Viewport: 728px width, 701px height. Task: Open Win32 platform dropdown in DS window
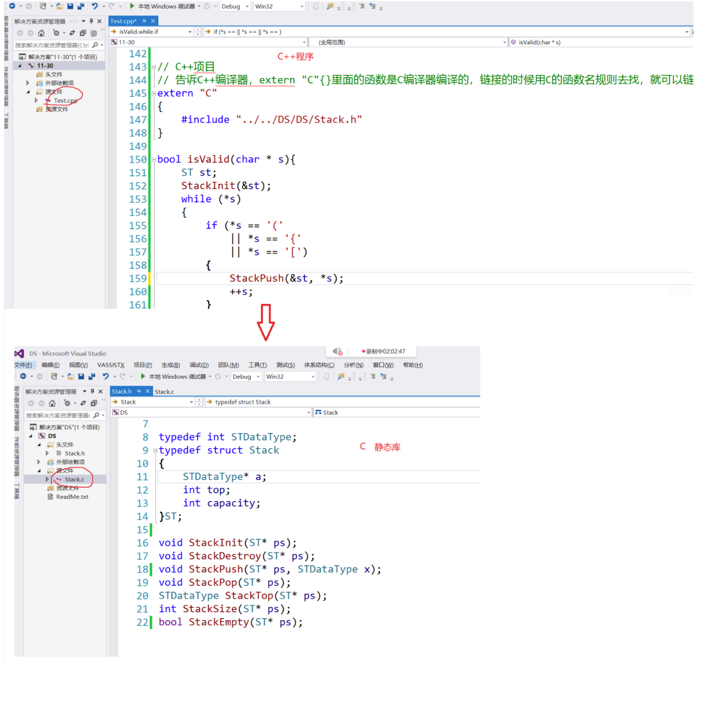pos(290,376)
